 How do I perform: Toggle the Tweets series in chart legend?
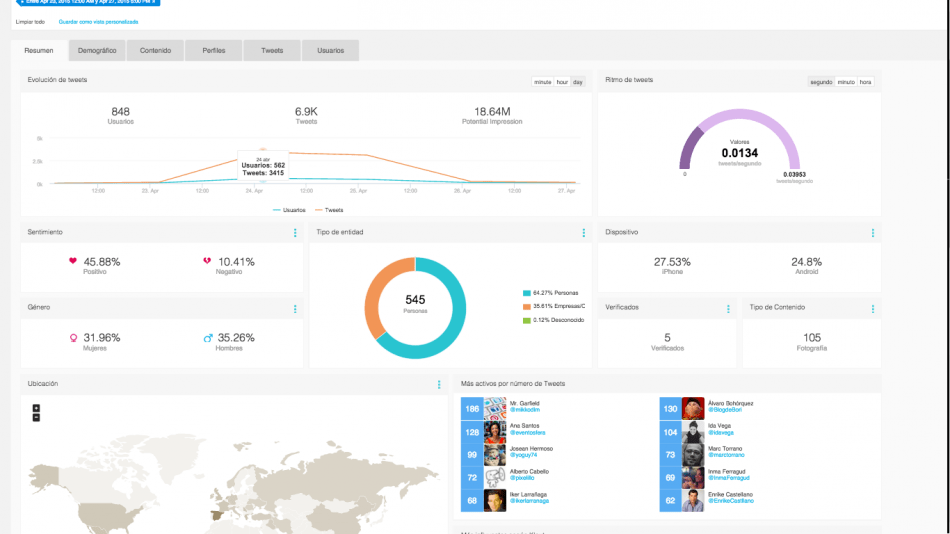click(x=329, y=210)
